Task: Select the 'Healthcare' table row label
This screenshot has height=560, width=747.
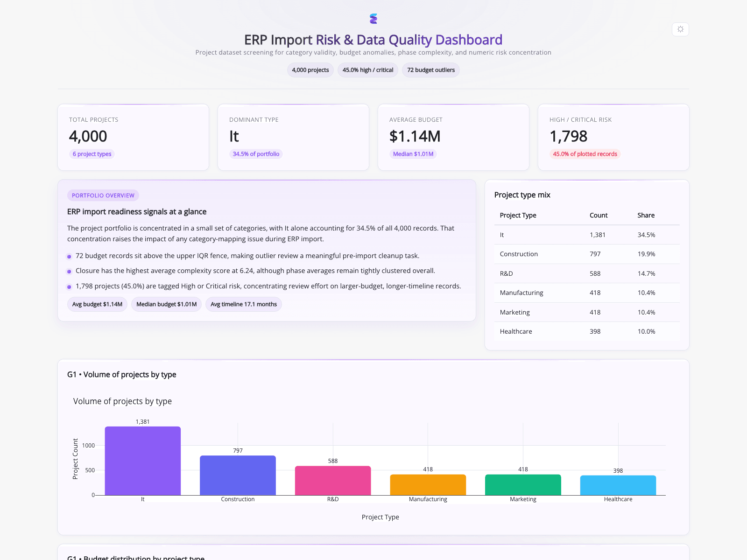Action: [516, 331]
